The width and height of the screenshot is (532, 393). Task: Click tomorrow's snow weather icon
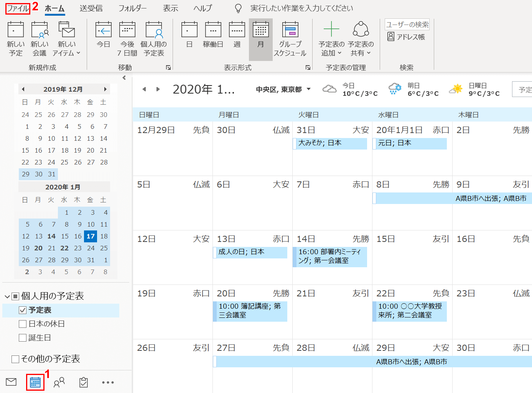pos(395,89)
